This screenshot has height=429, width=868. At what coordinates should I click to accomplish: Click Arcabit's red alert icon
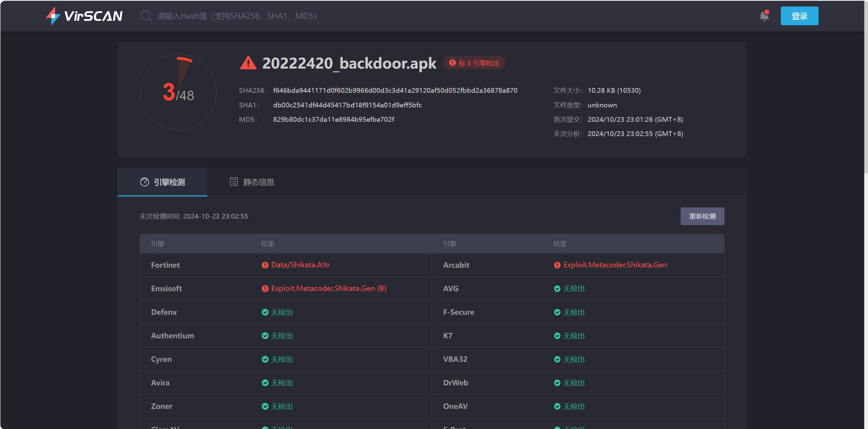pyautogui.click(x=557, y=265)
